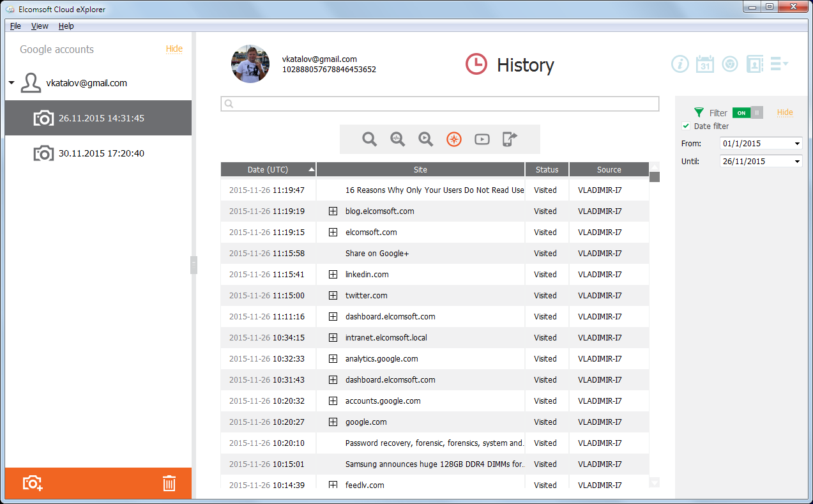Select the plain web search history icon

pyautogui.click(x=369, y=139)
